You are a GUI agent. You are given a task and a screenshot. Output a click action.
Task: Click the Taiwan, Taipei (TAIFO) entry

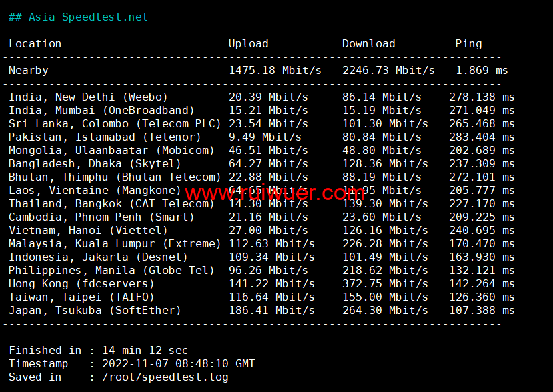81,297
